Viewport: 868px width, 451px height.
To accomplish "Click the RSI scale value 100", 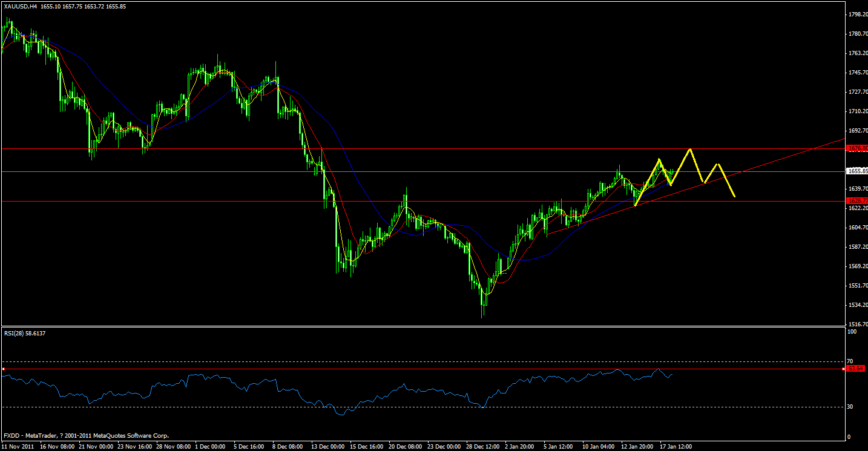I will (852, 332).
